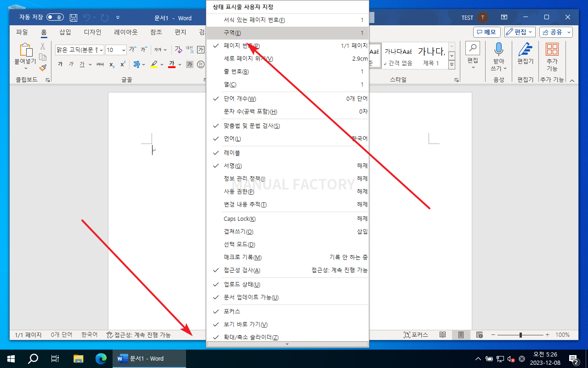Apply superscript x² formatting
Screen dimensions: 588x368
pos(123,64)
